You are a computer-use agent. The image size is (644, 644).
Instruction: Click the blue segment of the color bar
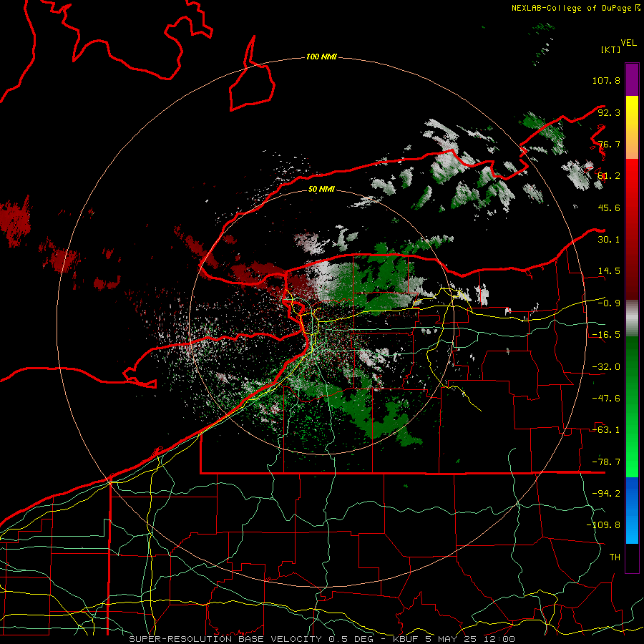[x=632, y=510]
